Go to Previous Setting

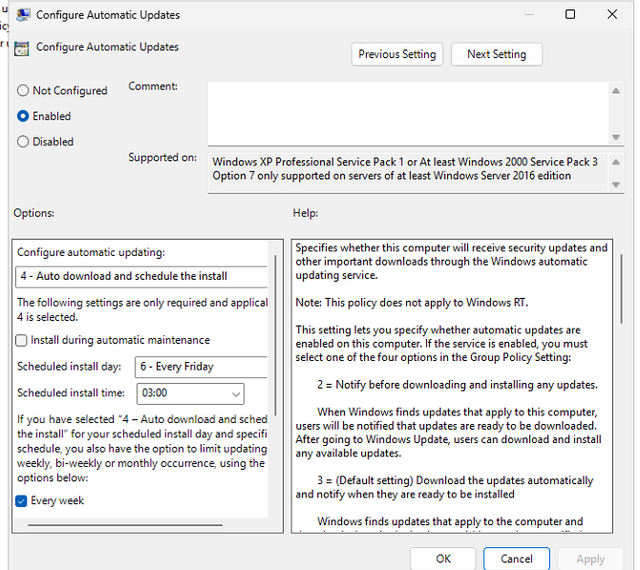click(x=397, y=54)
